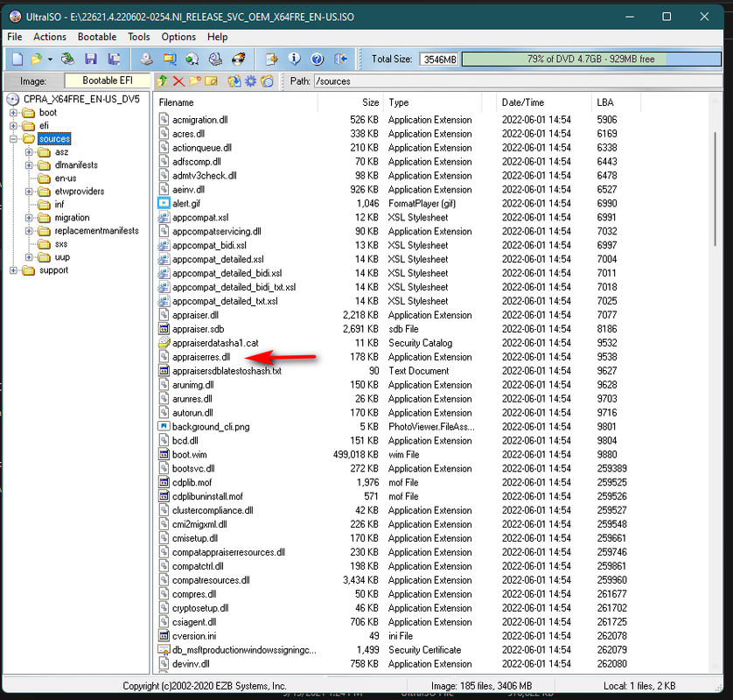Click the Mount to Virtual Drive icon
This screenshot has height=700, width=733.
point(215,59)
